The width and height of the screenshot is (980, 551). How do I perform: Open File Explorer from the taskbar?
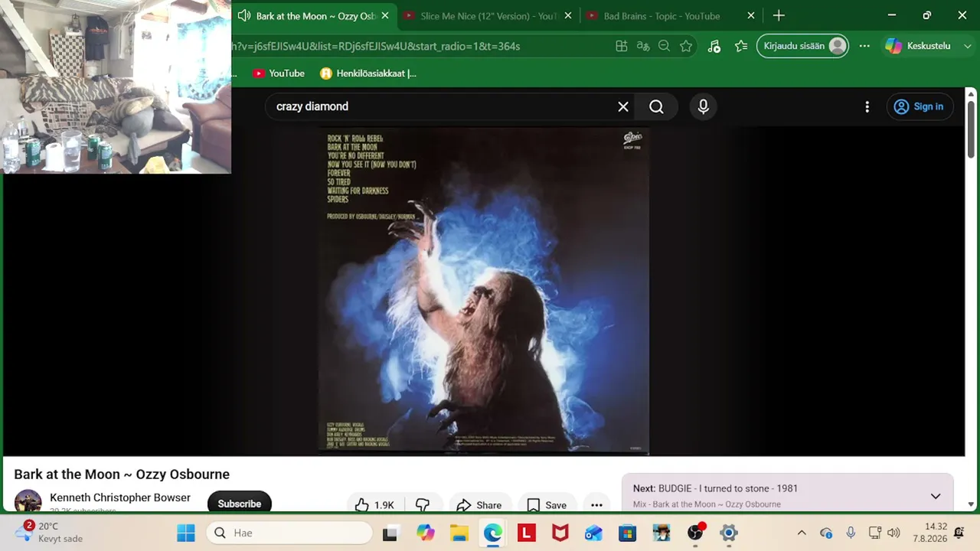(x=459, y=533)
